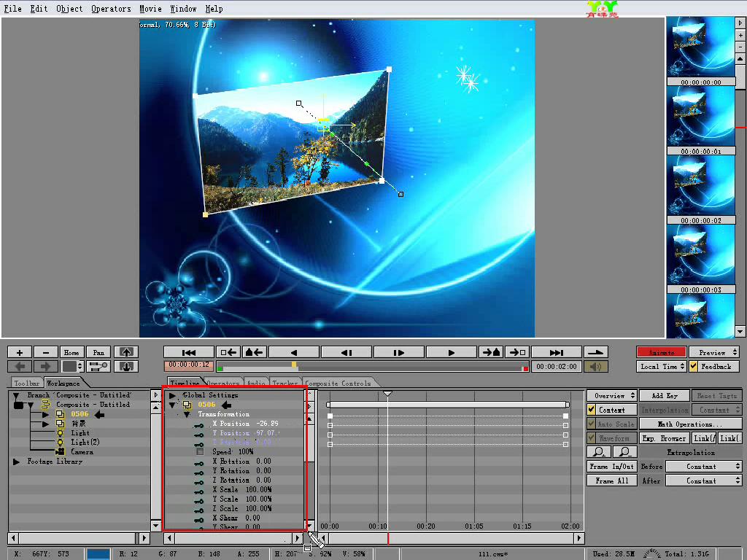
Task: Go to last frame button
Action: click(x=557, y=352)
